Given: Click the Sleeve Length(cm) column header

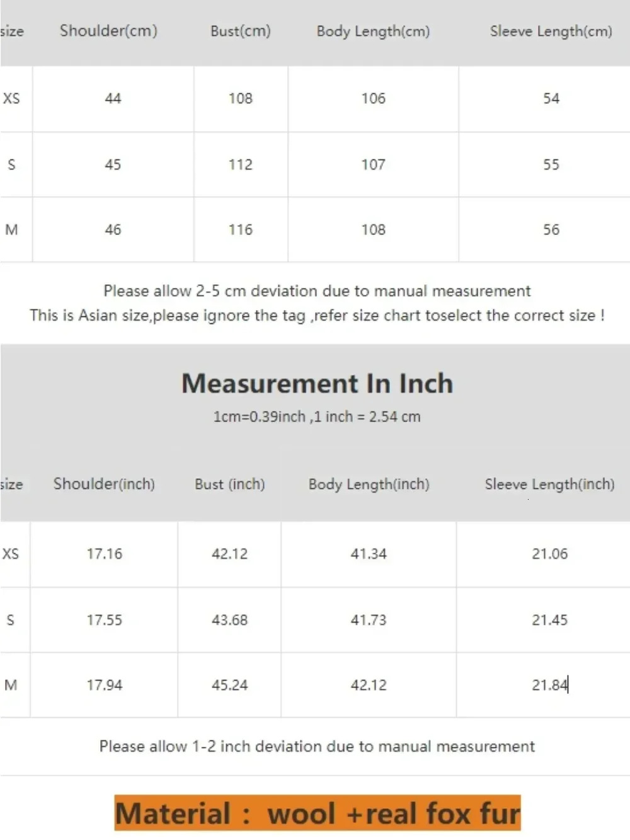Looking at the screenshot, I should (551, 31).
